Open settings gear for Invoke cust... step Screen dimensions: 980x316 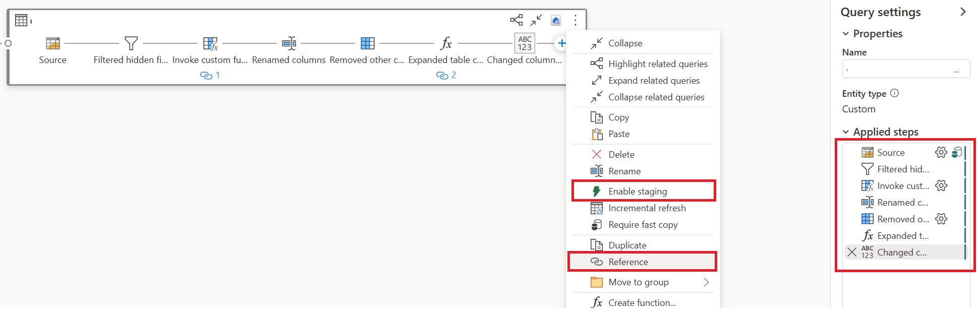941,185
